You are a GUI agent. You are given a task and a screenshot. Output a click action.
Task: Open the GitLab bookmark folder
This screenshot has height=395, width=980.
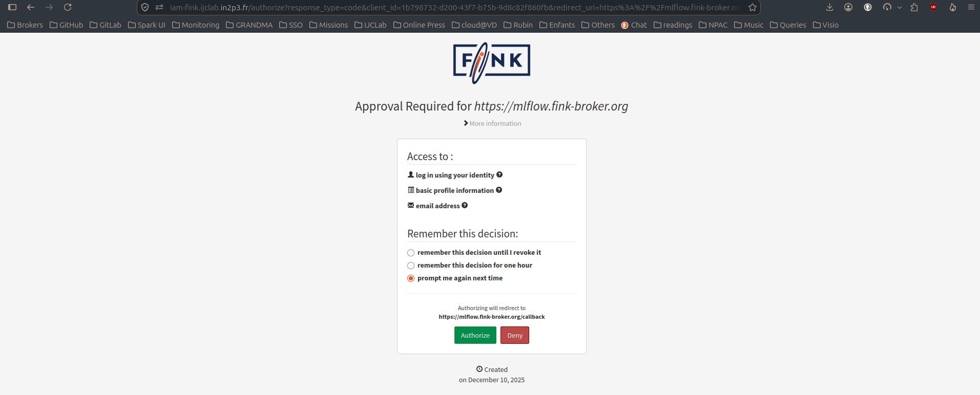tap(106, 25)
